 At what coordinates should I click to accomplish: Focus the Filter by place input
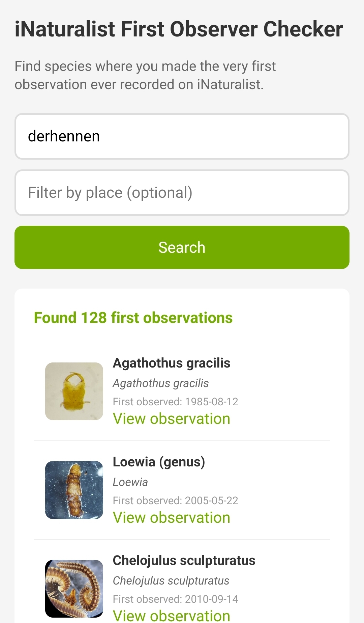point(182,193)
